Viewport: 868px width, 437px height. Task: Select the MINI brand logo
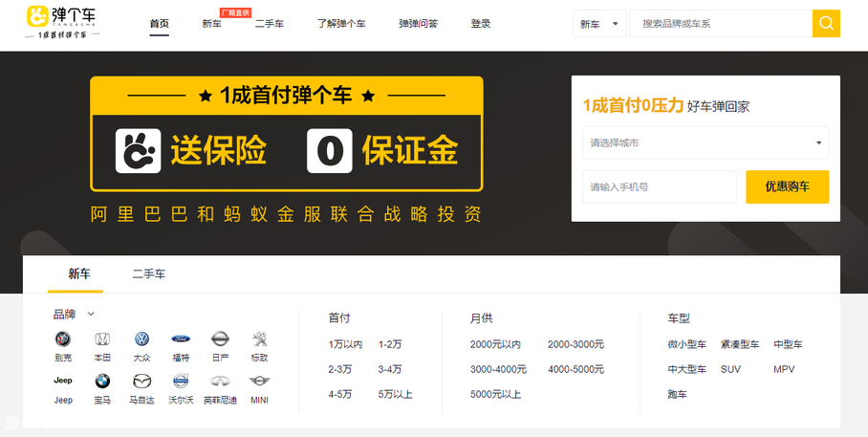click(259, 381)
